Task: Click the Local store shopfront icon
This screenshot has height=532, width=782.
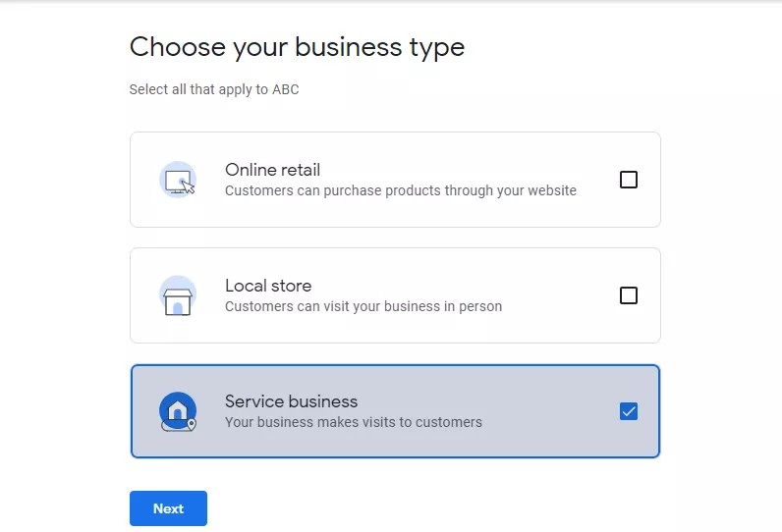Action: 178,295
